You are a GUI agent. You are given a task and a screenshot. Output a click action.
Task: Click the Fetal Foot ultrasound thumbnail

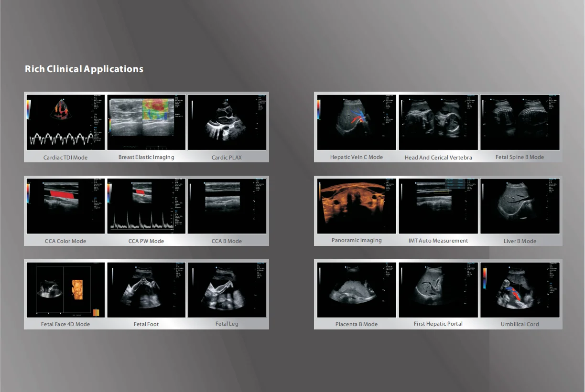[x=146, y=290]
